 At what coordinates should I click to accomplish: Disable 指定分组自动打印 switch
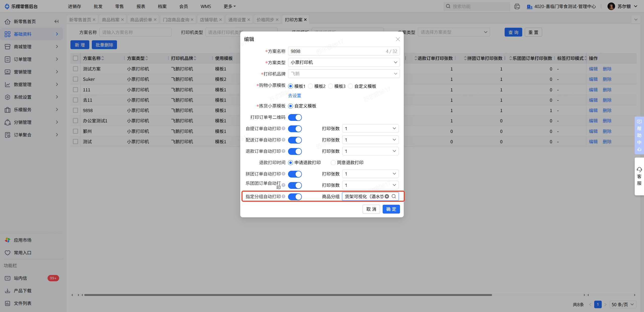tap(295, 197)
